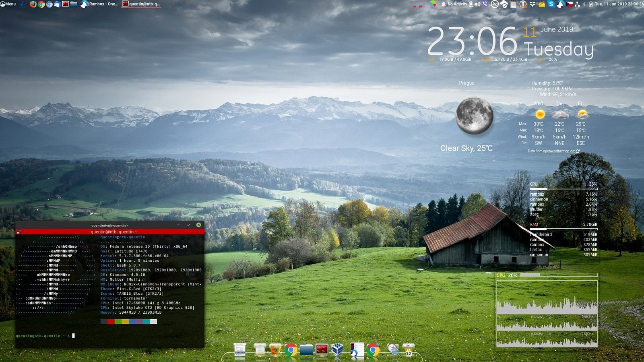Open the terminal menu icon at tab left
The image size is (644, 362).
pos(19,232)
